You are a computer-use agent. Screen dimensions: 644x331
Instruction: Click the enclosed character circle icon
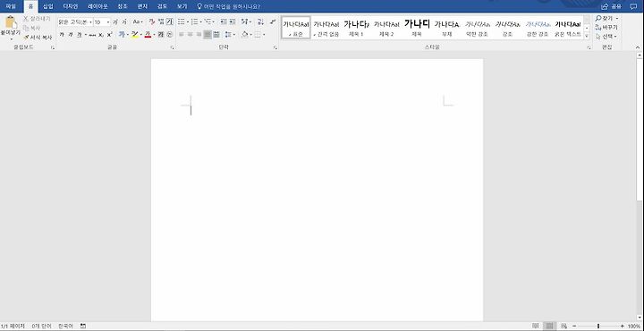pyautogui.click(x=170, y=35)
